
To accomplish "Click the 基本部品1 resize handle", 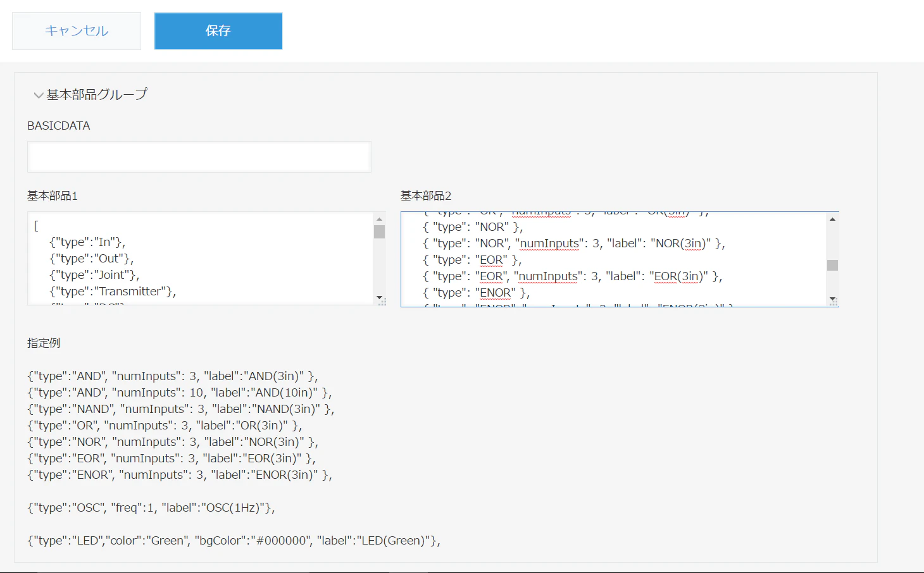I will click(382, 302).
